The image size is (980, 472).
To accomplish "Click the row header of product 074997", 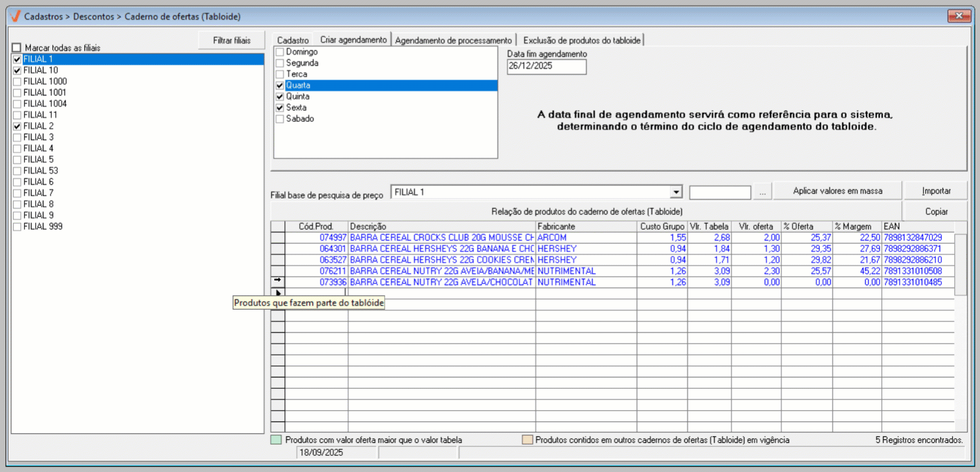I will (278, 238).
